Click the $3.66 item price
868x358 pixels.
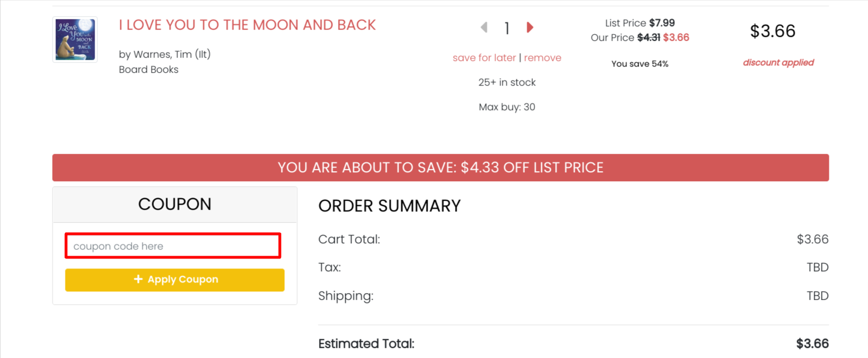pyautogui.click(x=772, y=31)
